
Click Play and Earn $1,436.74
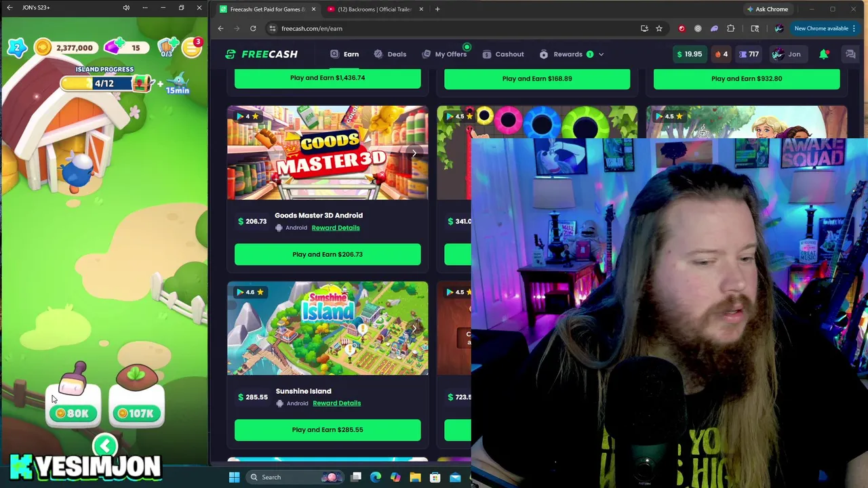(328, 78)
